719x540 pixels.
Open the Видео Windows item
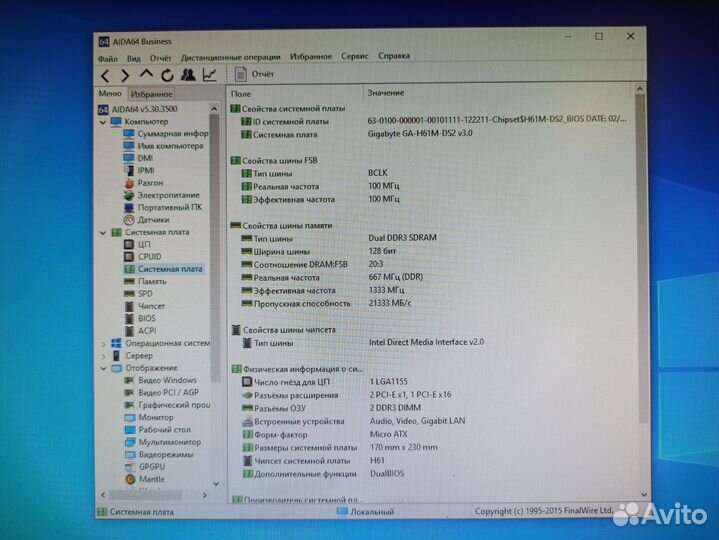pos(160,380)
